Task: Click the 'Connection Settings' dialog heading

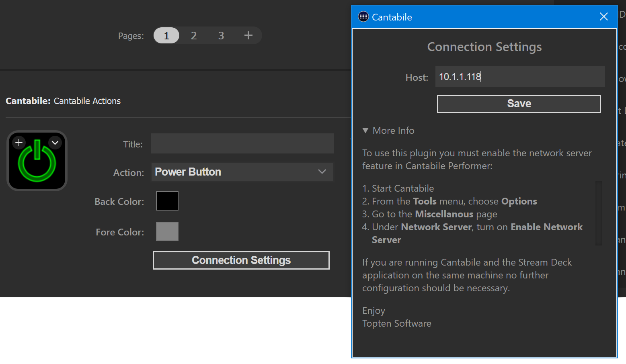Action: 484,47
